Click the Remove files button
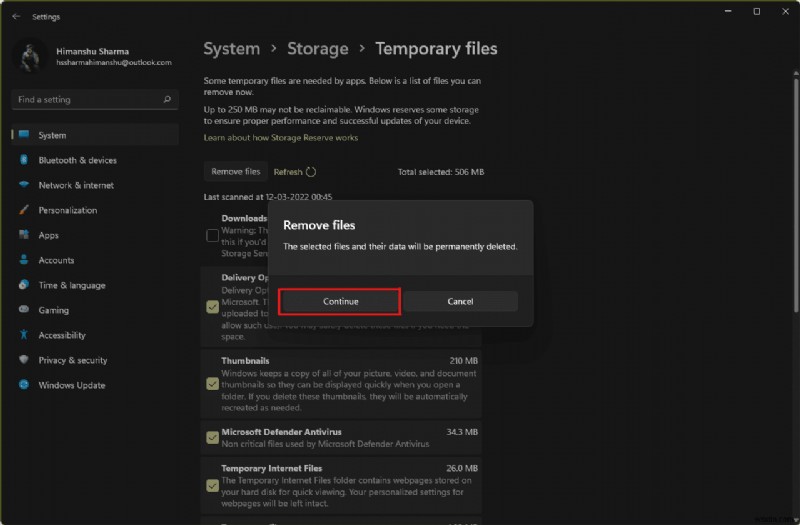This screenshot has height=525, width=800. coord(235,172)
